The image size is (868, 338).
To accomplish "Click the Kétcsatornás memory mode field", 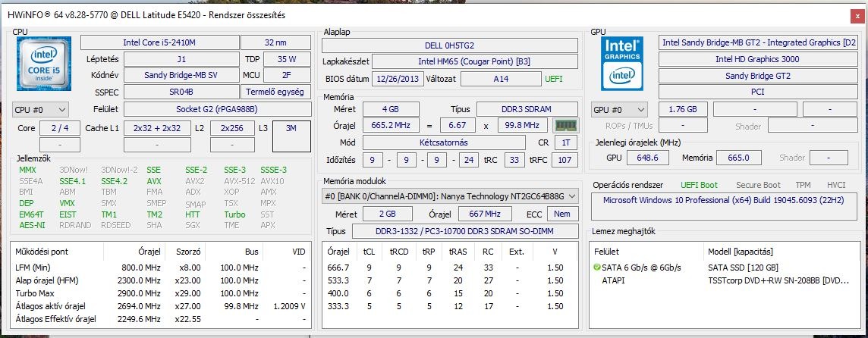I will (443, 142).
